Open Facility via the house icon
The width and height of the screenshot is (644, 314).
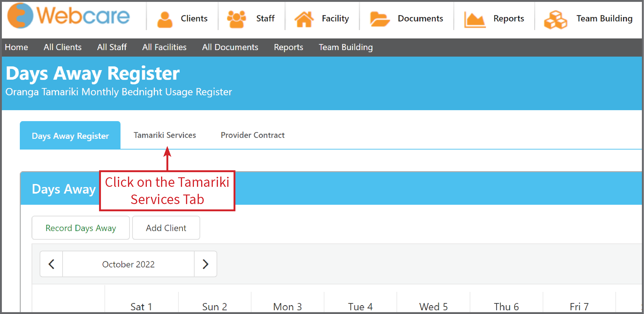[x=304, y=19]
